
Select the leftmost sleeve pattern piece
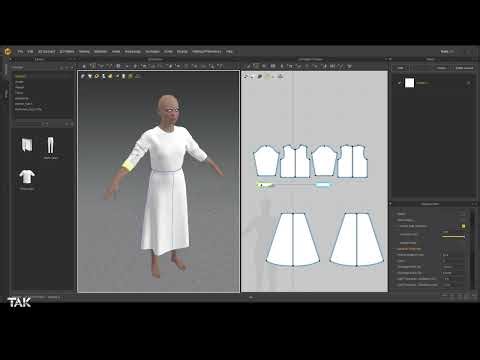pos(266,161)
